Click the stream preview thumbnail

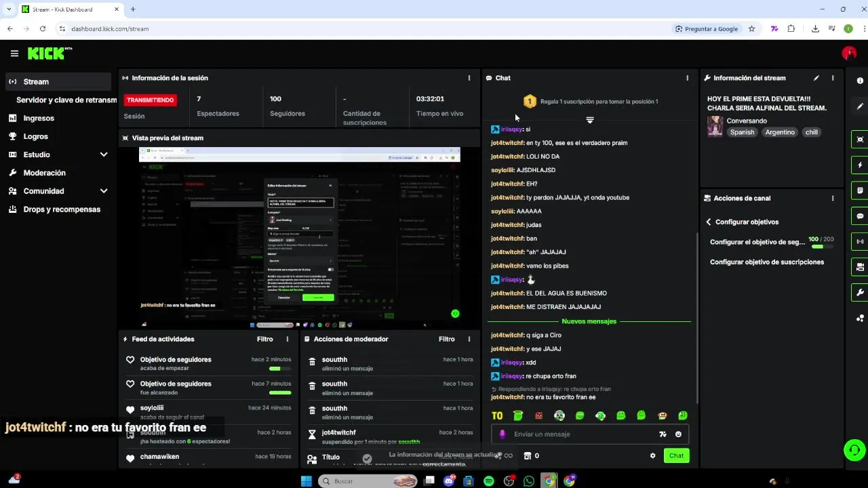click(x=300, y=237)
